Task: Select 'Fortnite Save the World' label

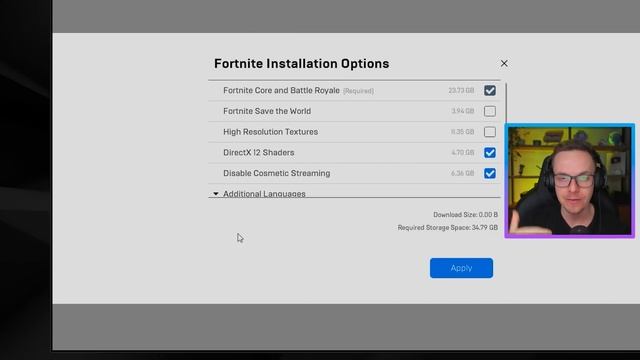Action: [x=267, y=111]
